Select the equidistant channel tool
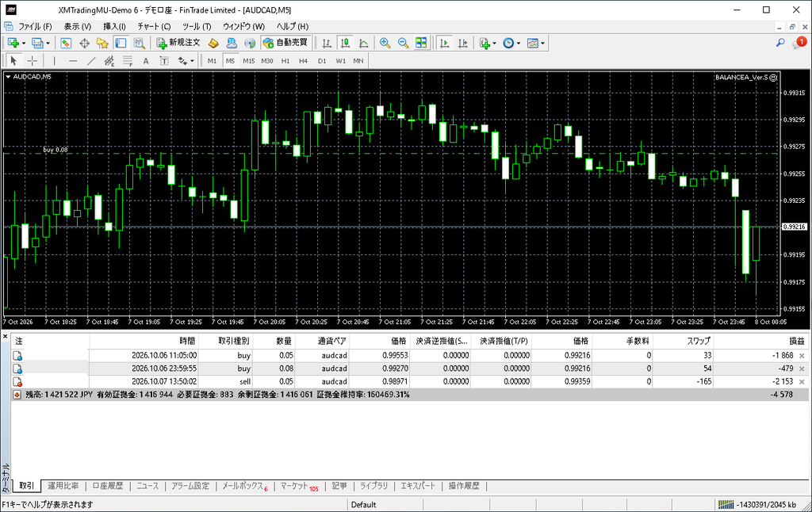The image size is (812, 512). (109, 60)
